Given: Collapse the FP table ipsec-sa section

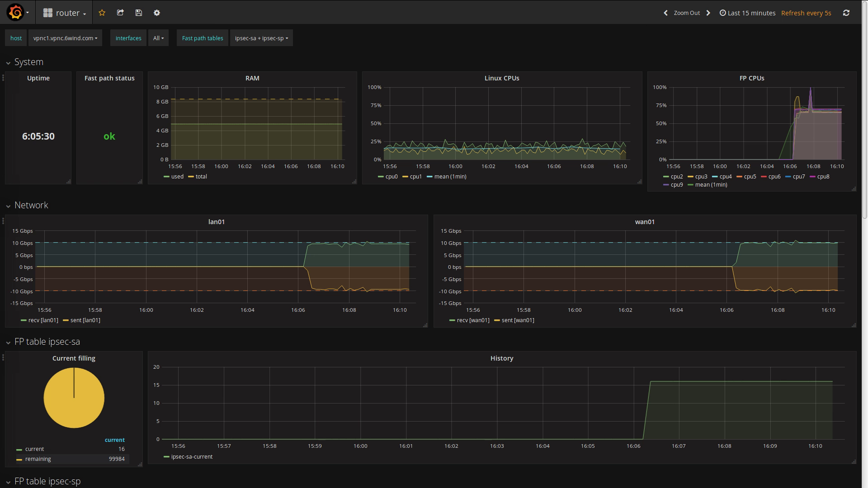Looking at the screenshot, I should click(x=8, y=343).
